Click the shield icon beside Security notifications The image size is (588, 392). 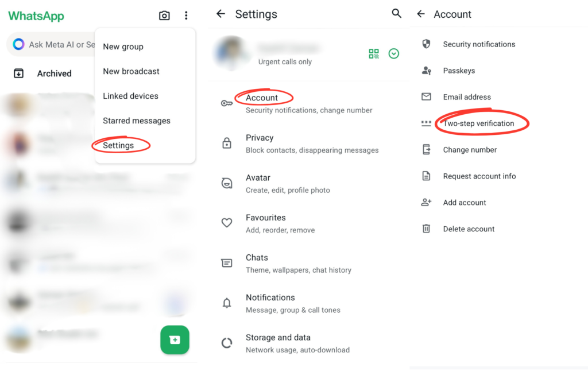click(x=426, y=44)
